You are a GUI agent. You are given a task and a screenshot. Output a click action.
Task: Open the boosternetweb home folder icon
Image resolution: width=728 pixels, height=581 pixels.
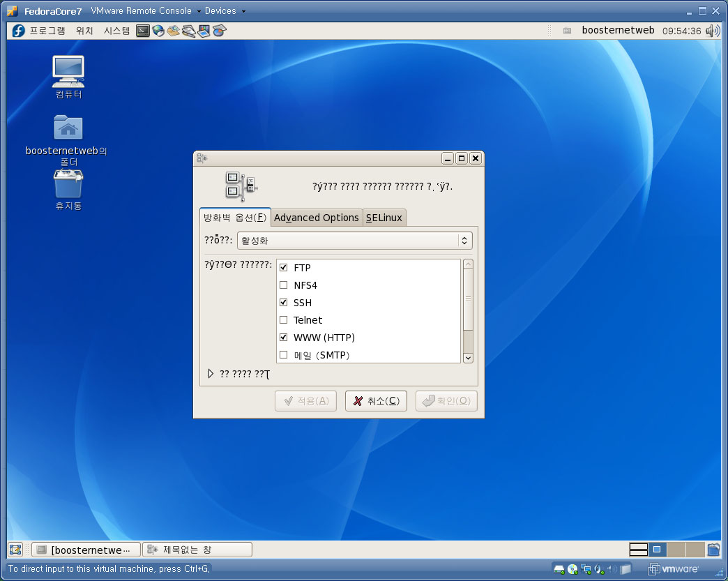coord(68,128)
